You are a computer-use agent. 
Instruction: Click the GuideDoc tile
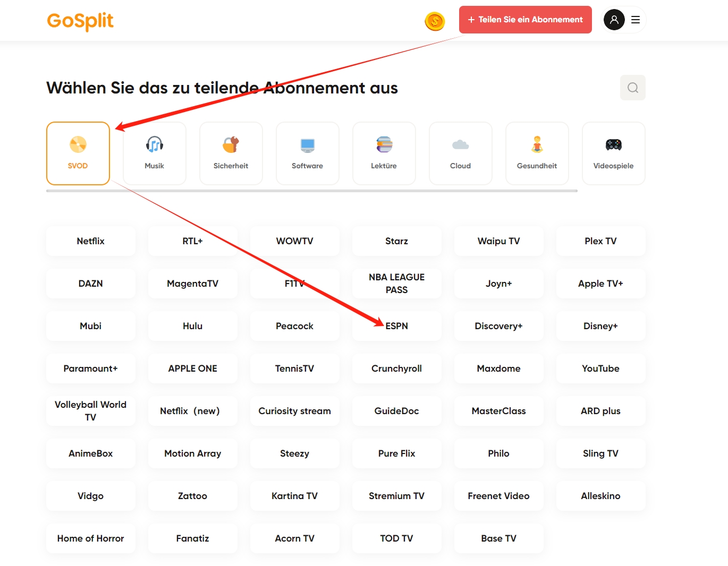397,411
